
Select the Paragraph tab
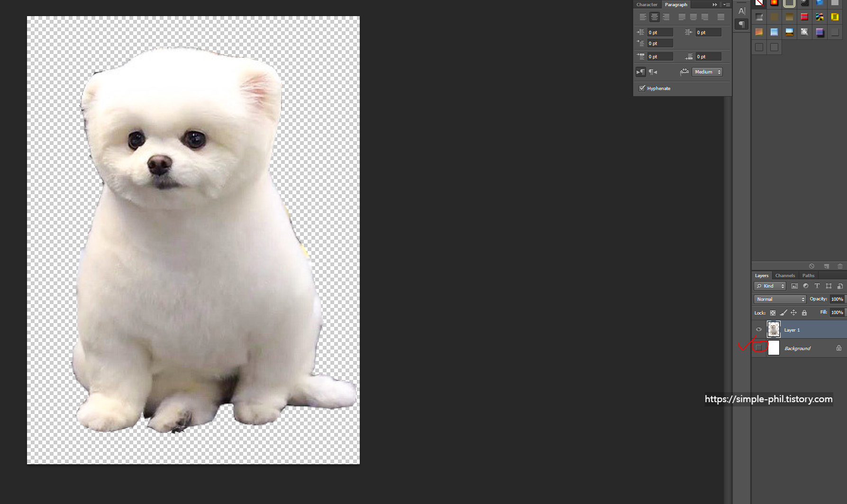[676, 4]
